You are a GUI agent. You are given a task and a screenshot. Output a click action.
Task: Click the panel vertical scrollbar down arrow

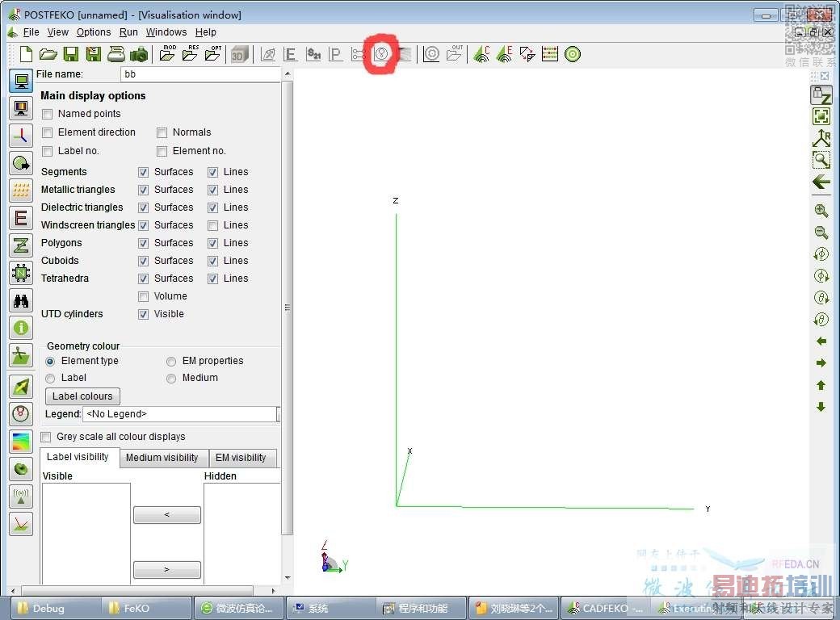(288, 578)
